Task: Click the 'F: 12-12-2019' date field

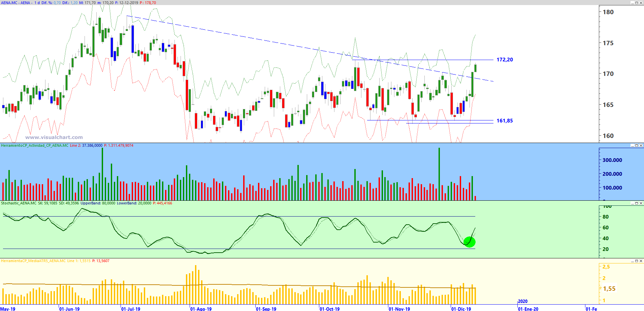Action: [127, 3]
